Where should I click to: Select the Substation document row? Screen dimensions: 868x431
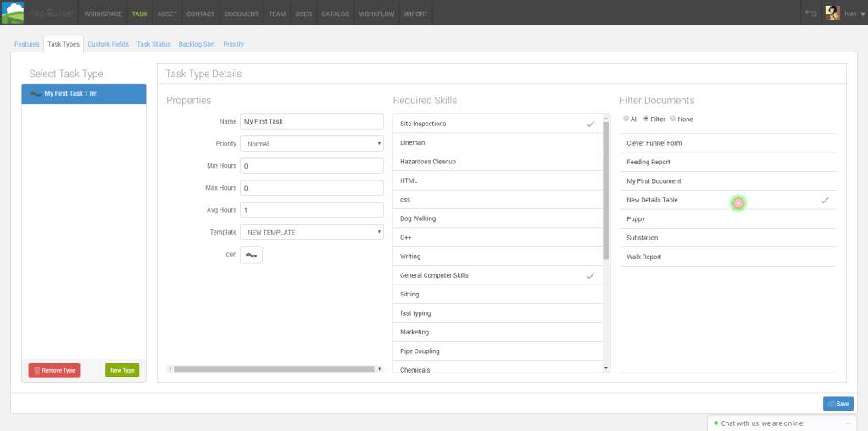(728, 238)
